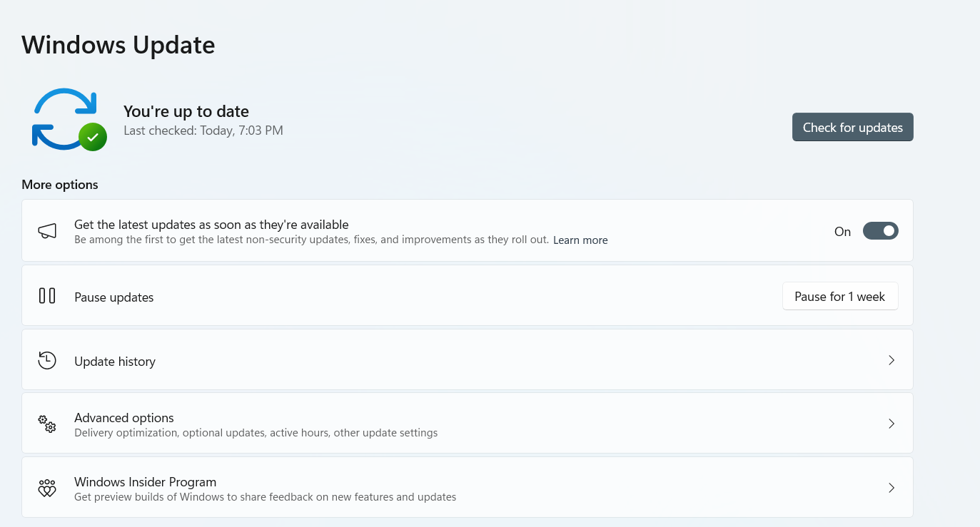Screen dimensions: 980x527
Task: Open the Advanced options row
Action: (124, 418)
